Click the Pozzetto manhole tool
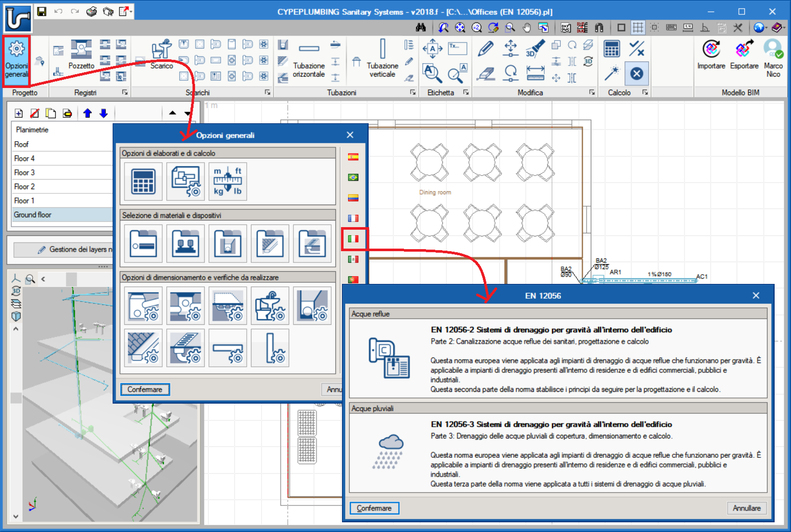 [x=81, y=54]
